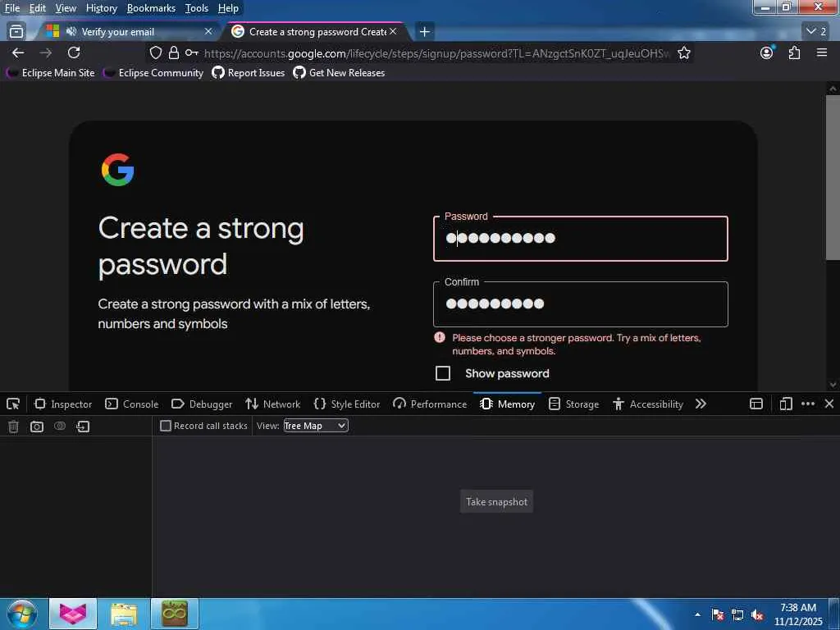Take a snapshot with camera icon
The image size is (840, 630).
(x=37, y=427)
